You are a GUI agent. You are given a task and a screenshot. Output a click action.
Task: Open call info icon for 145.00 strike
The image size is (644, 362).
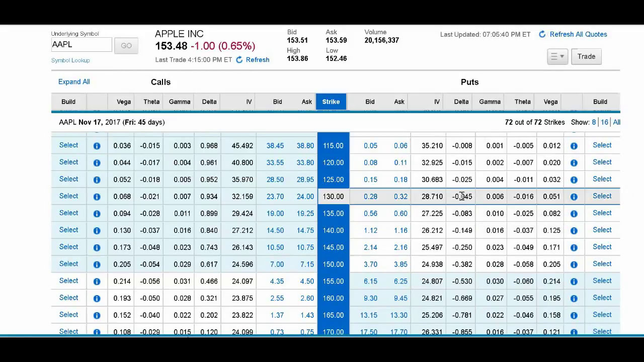pos(97,247)
